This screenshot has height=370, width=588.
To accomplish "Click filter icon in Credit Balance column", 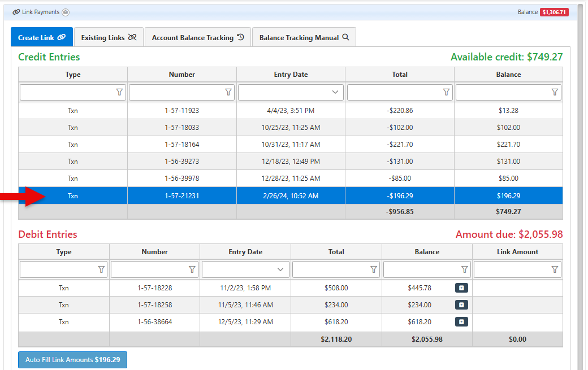I will pos(555,92).
